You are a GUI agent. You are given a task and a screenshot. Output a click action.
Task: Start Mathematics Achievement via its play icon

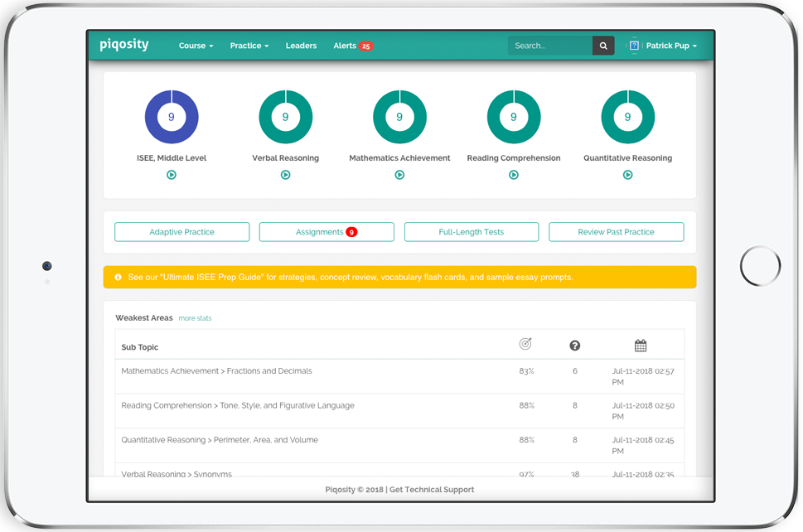point(399,175)
